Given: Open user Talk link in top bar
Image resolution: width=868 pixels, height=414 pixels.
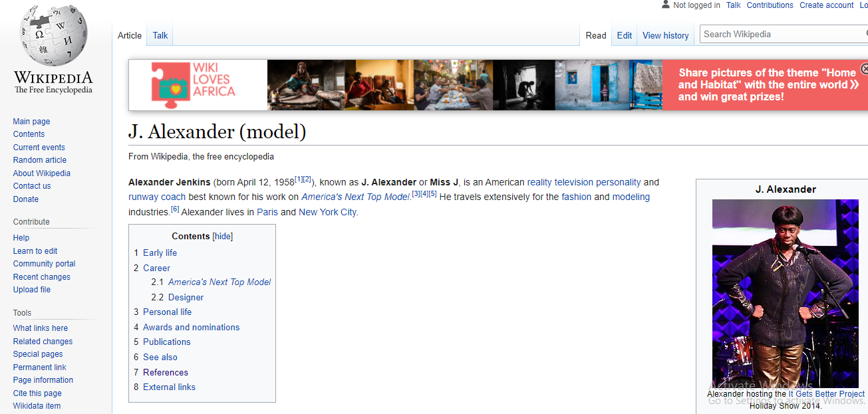Looking at the screenshot, I should click(x=734, y=5).
